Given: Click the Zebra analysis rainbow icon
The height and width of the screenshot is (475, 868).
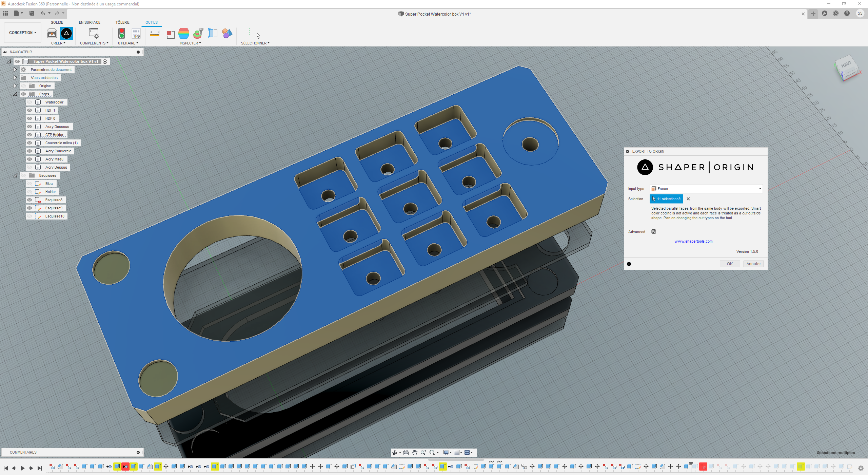Looking at the screenshot, I should tap(183, 33).
